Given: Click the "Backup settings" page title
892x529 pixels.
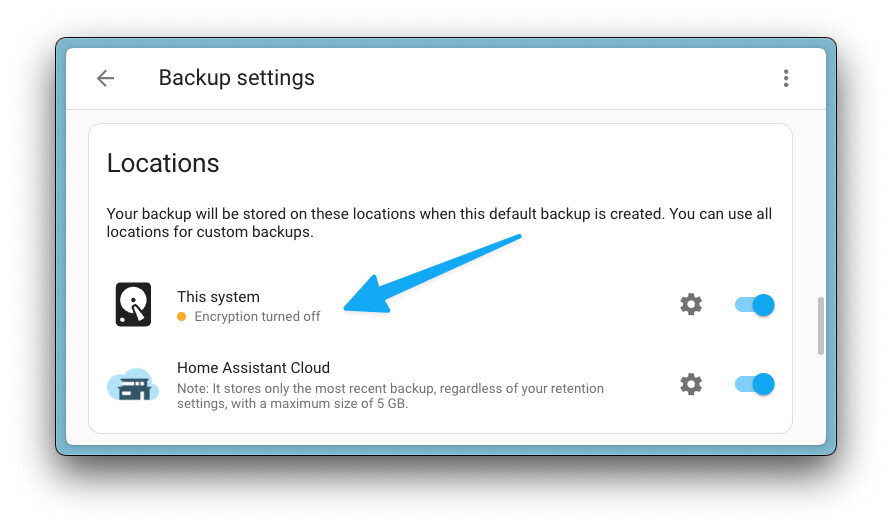Looking at the screenshot, I should pyautogui.click(x=236, y=78).
